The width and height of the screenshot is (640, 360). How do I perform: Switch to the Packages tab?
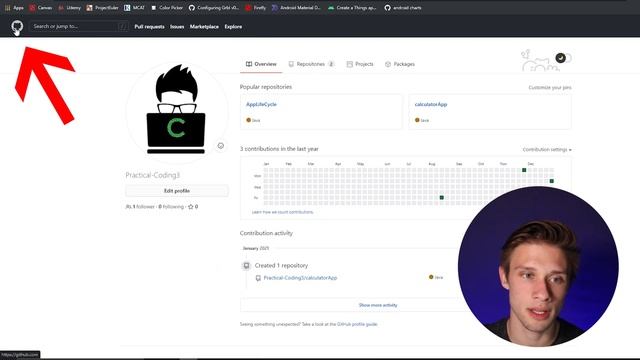pos(400,64)
